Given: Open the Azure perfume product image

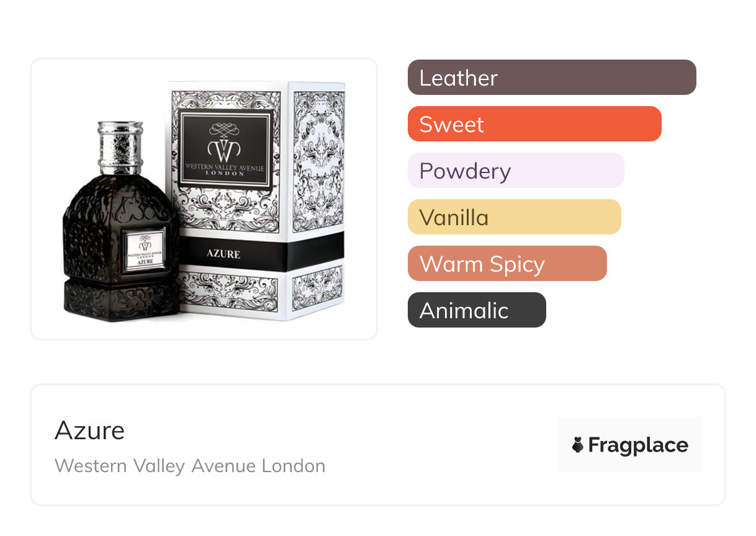Looking at the screenshot, I should (x=204, y=199).
